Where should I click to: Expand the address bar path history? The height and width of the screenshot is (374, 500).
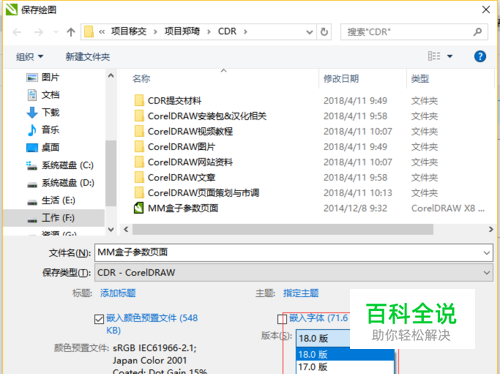pyautogui.click(x=309, y=32)
